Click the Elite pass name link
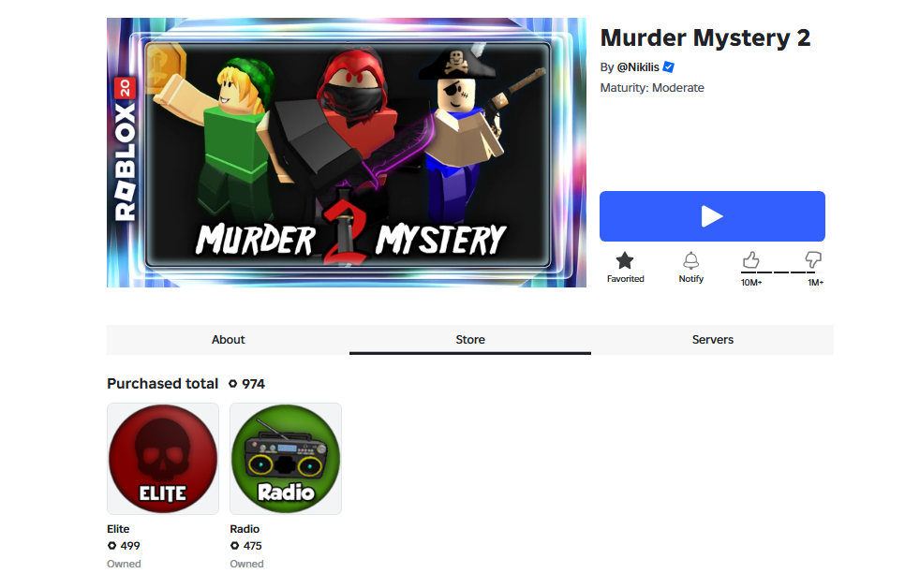Image resolution: width=905 pixels, height=588 pixels. click(x=118, y=529)
